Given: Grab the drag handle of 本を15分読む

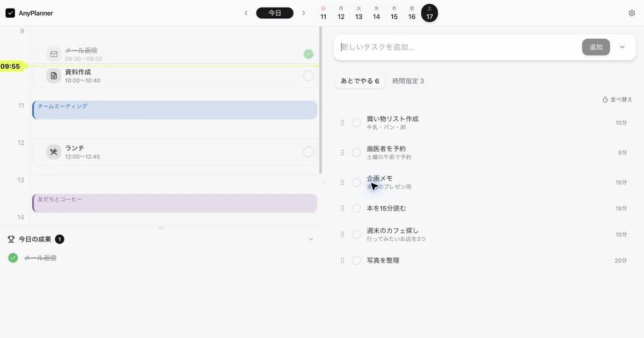Looking at the screenshot, I should pyautogui.click(x=342, y=208).
